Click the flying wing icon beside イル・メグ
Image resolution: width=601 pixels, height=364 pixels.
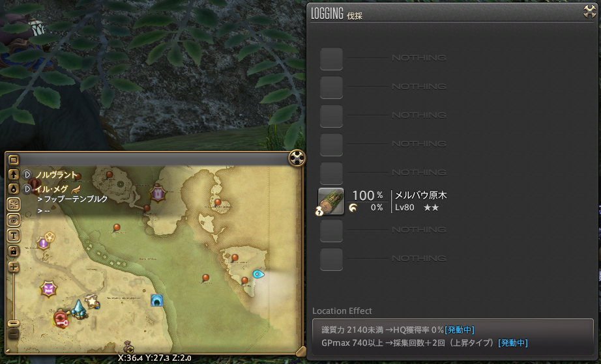(76, 189)
